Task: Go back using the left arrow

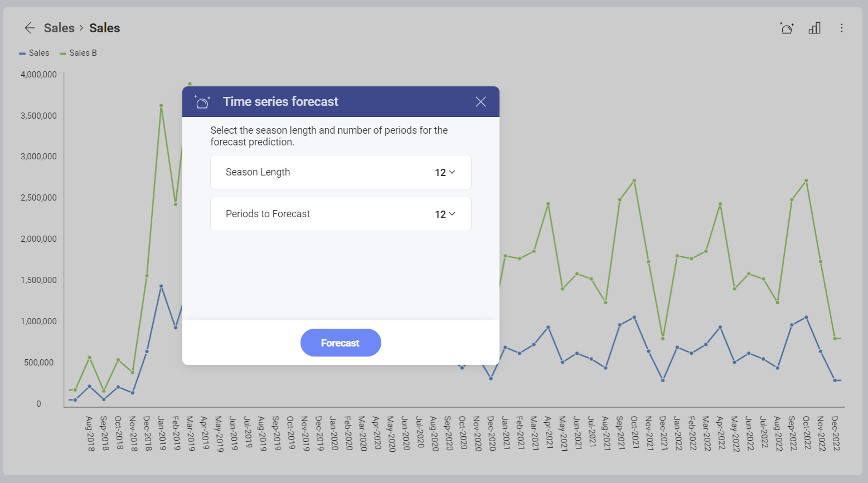Action: [x=30, y=28]
